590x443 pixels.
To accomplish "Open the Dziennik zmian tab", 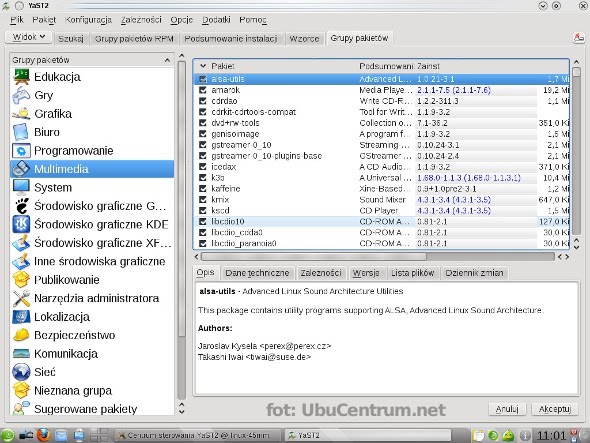I will (x=474, y=273).
